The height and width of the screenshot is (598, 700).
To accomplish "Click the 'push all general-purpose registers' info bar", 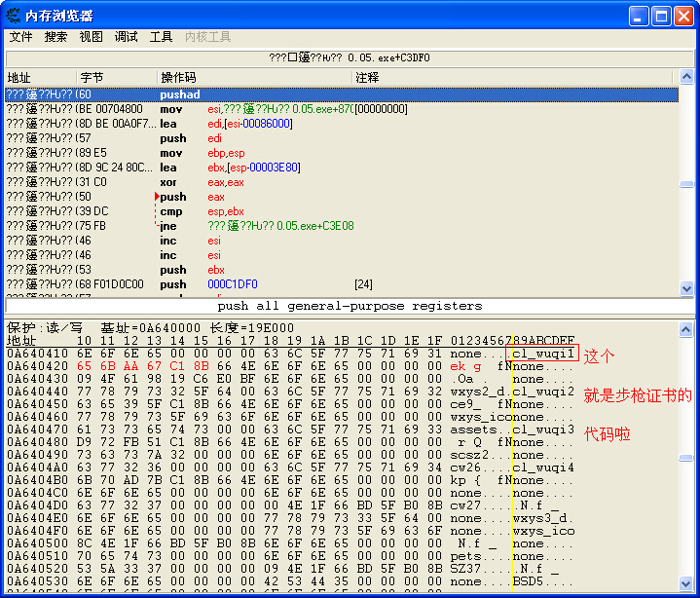I will click(x=350, y=307).
